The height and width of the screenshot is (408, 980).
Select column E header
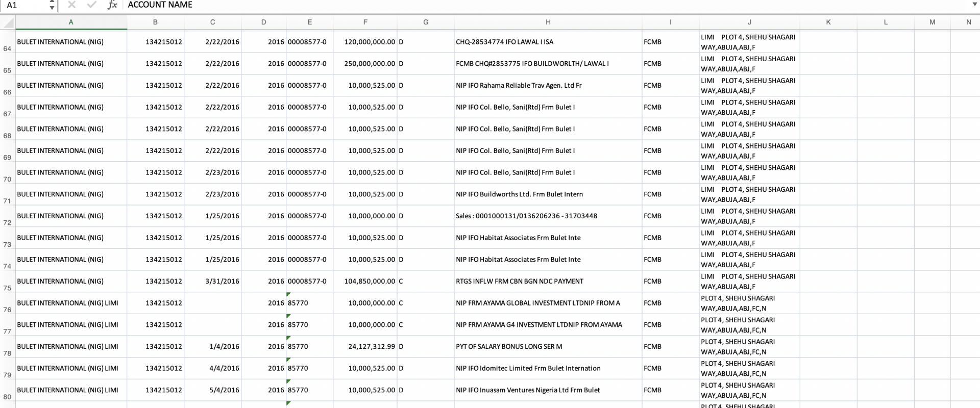pyautogui.click(x=309, y=22)
